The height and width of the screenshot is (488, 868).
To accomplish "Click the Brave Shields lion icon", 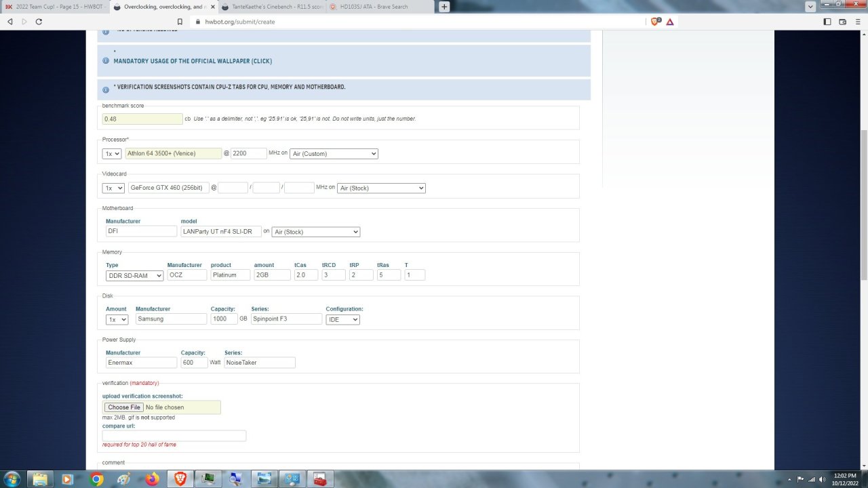I will pos(655,22).
